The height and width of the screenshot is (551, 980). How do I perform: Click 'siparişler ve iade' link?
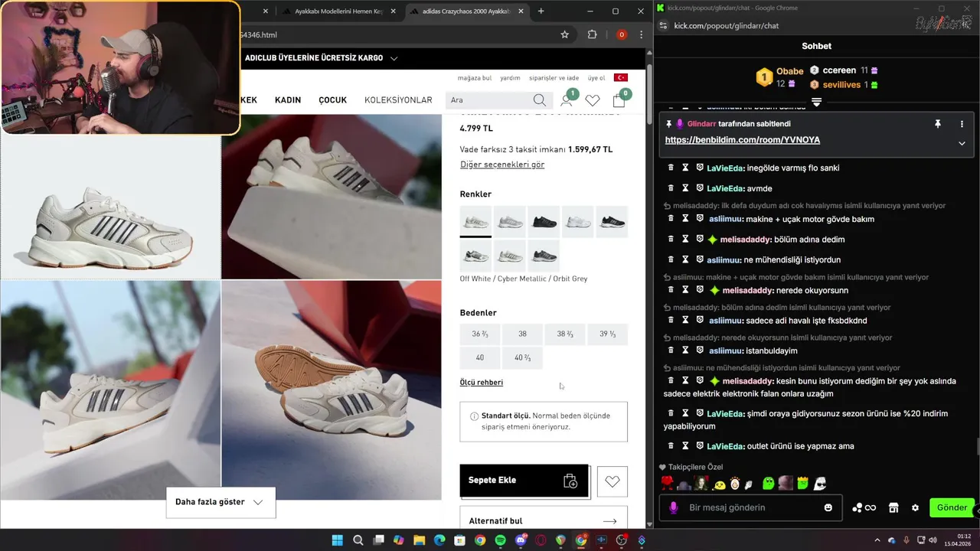pyautogui.click(x=554, y=78)
